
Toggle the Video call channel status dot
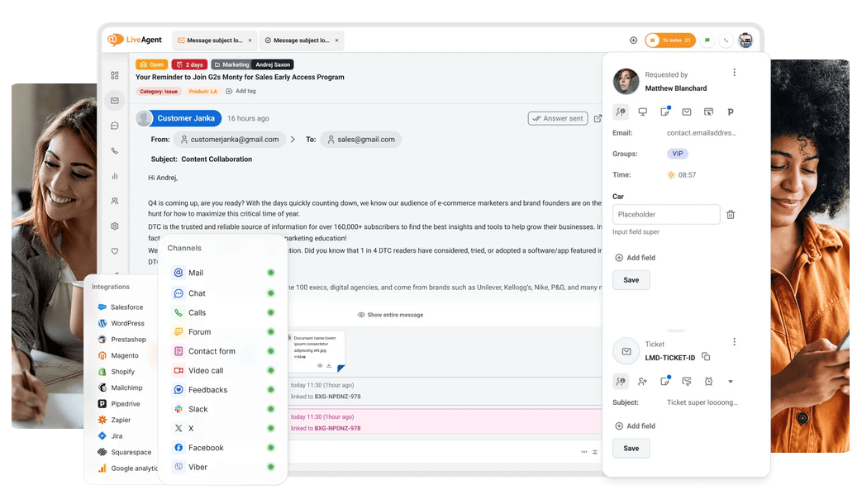pyautogui.click(x=270, y=370)
